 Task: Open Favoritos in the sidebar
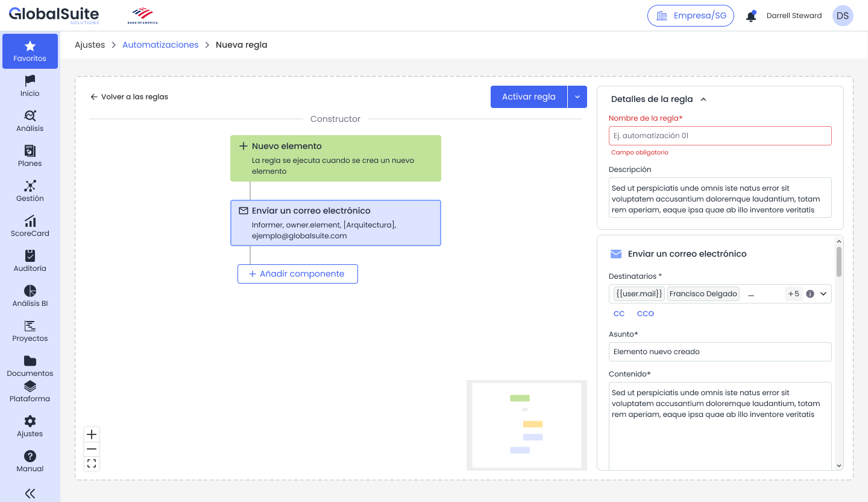[x=30, y=51]
